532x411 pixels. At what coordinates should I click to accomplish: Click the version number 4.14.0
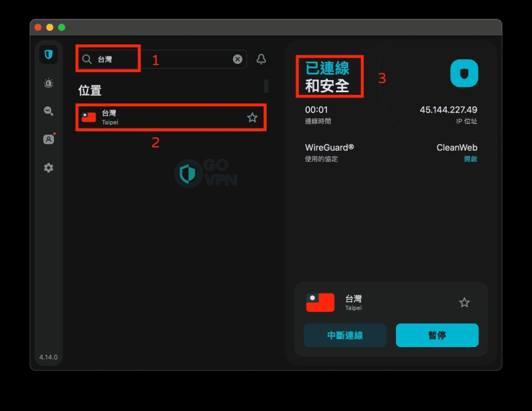(48, 357)
